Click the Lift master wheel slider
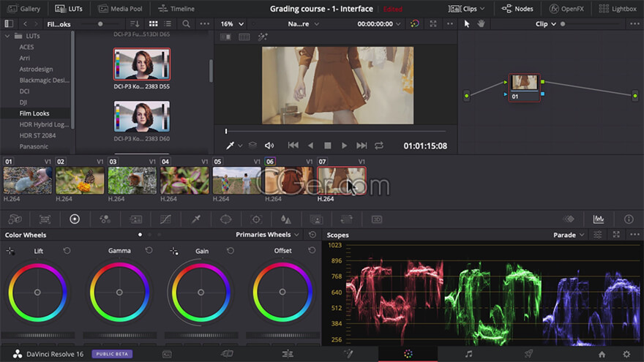The height and width of the screenshot is (362, 644). coord(38,336)
